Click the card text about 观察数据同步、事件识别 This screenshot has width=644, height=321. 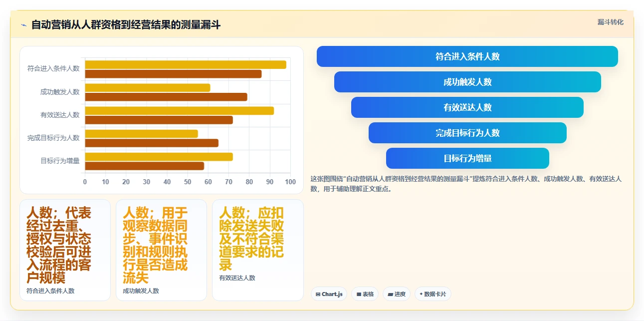[x=156, y=245]
